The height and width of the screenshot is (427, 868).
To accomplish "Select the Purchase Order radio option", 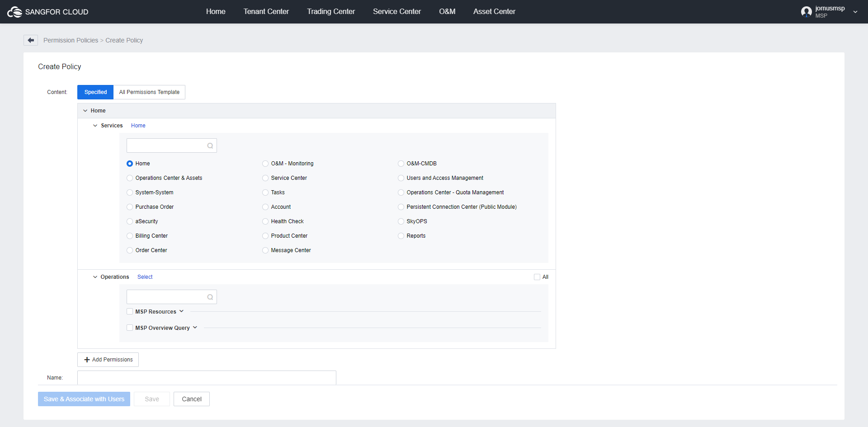I will 130,207.
